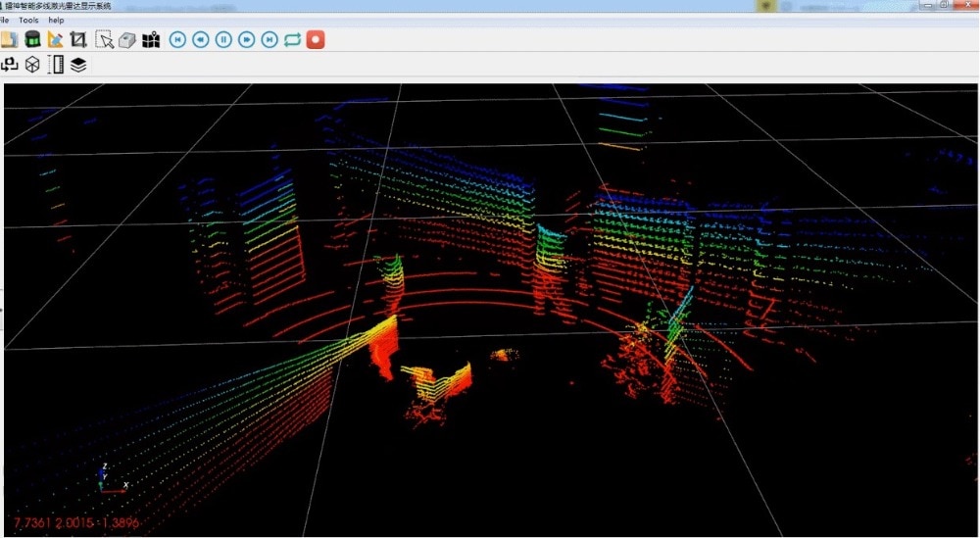980x538 pixels.
Task: Rewind the point cloud playback
Action: point(200,39)
